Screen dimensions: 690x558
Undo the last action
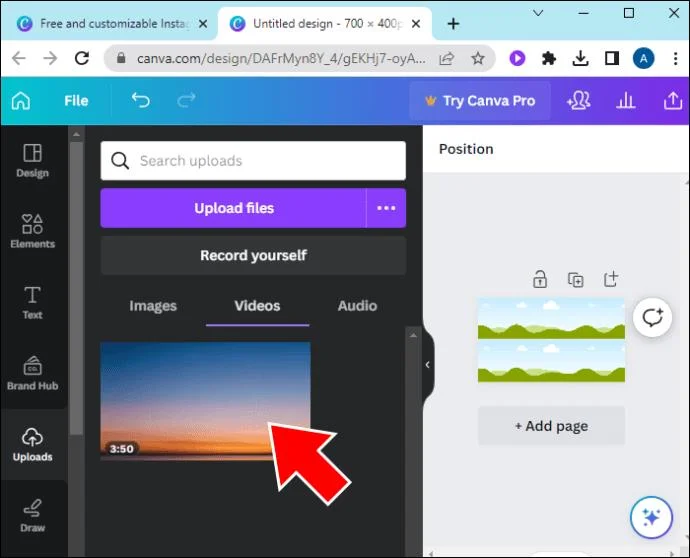coord(141,101)
